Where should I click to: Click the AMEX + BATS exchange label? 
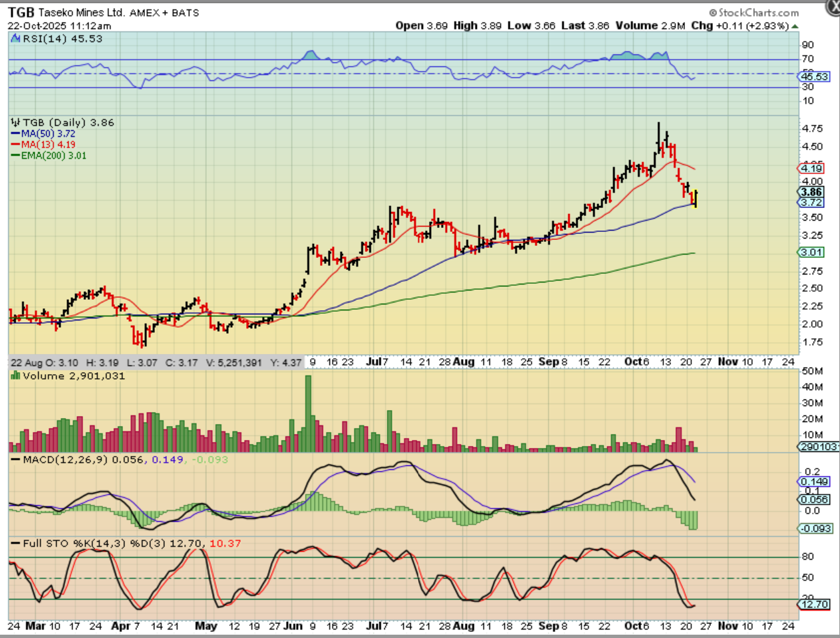tap(164, 13)
